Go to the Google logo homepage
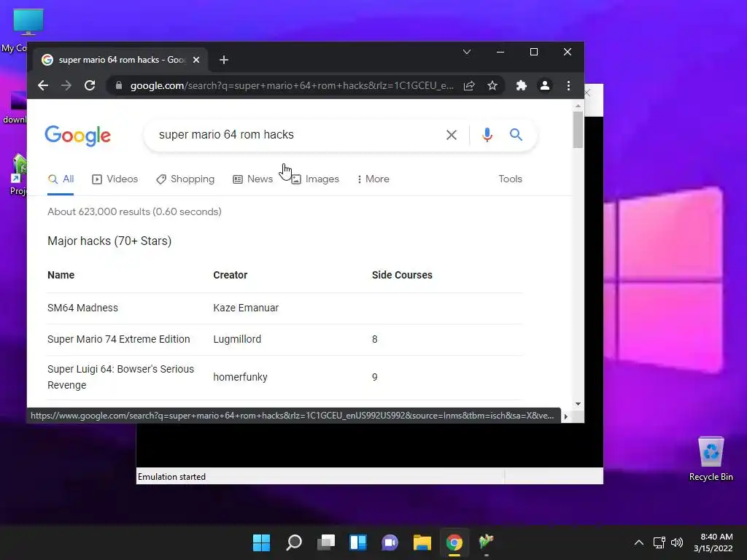747x560 pixels. coord(77,136)
